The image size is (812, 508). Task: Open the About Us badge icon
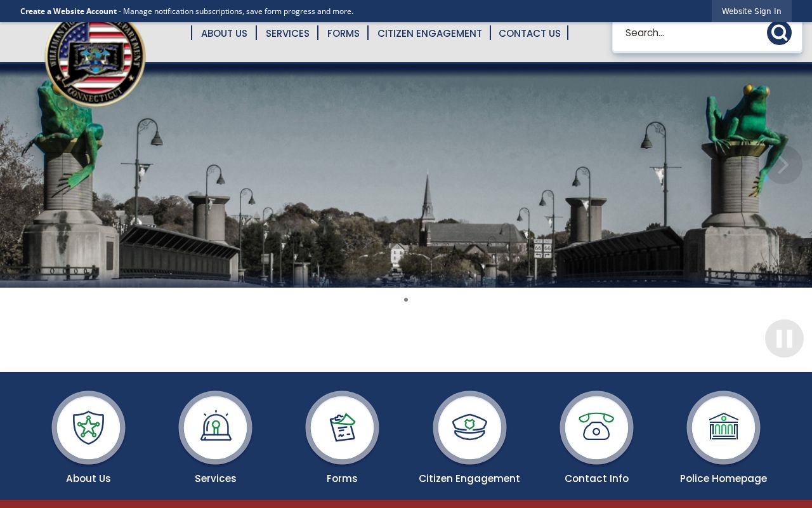click(88, 427)
